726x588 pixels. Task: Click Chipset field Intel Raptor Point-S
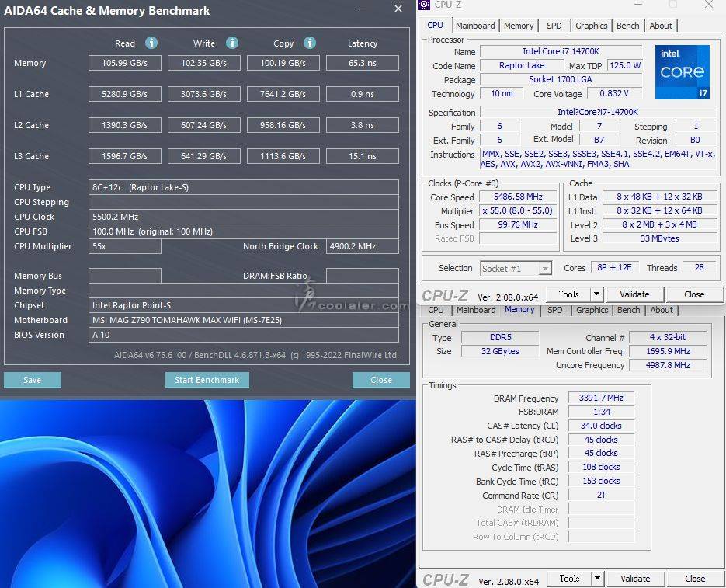[244, 305]
